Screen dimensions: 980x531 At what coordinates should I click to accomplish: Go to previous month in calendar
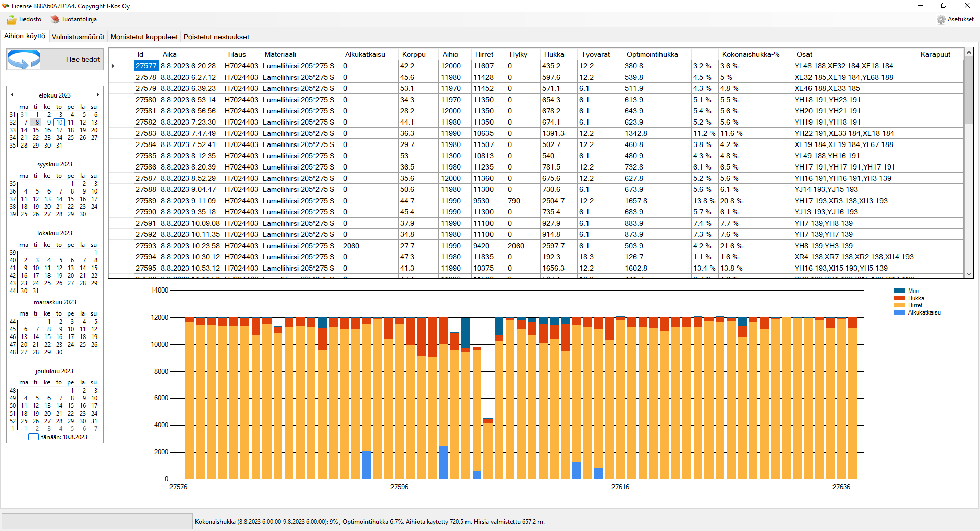pyautogui.click(x=12, y=95)
